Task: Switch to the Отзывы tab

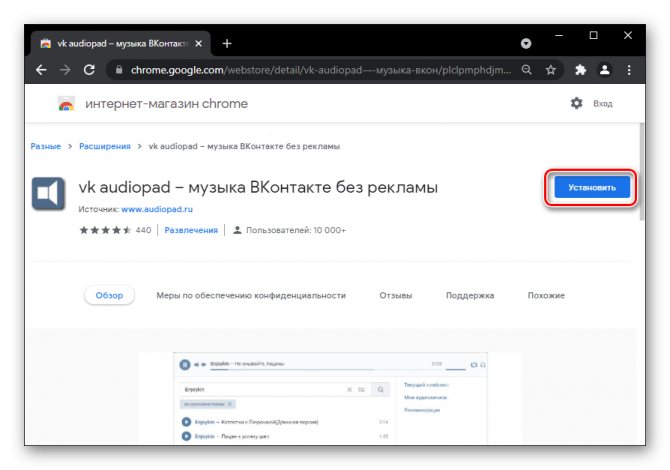Action: coord(396,296)
